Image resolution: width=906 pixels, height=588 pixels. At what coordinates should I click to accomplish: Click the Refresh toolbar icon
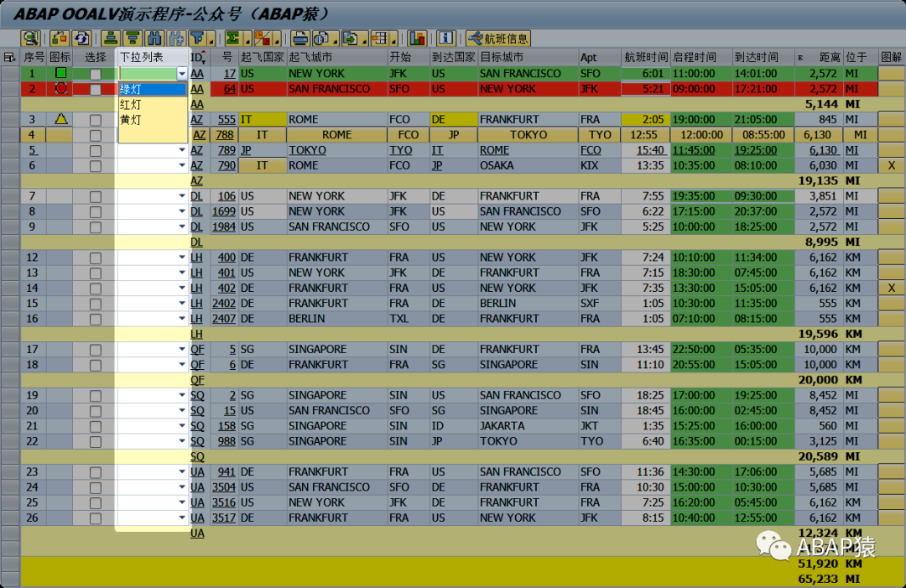tap(81, 39)
